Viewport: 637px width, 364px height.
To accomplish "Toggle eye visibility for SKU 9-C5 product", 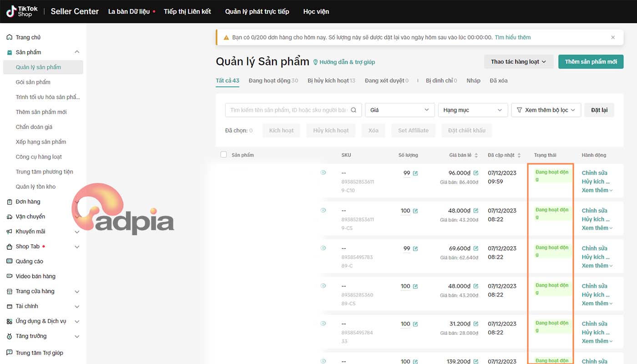I will 323,210.
